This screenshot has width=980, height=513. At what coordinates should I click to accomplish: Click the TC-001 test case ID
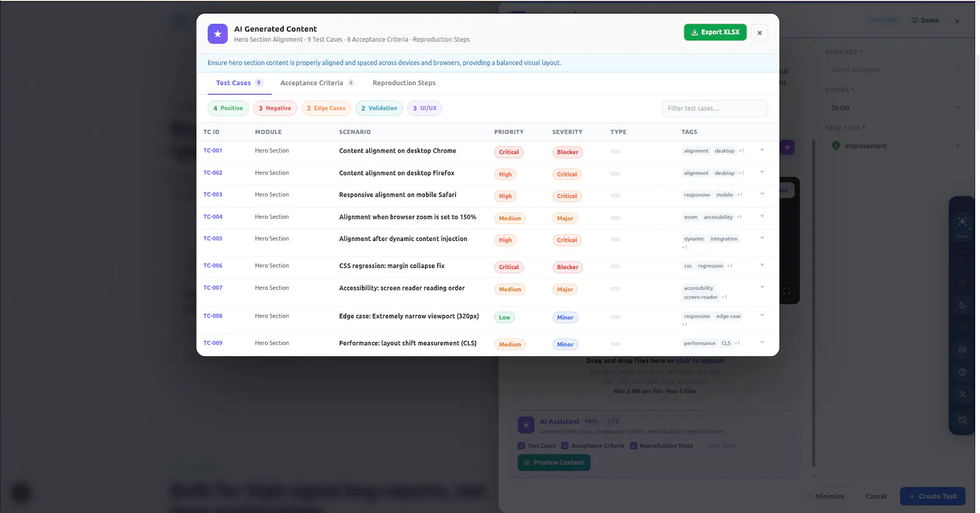[x=213, y=151]
